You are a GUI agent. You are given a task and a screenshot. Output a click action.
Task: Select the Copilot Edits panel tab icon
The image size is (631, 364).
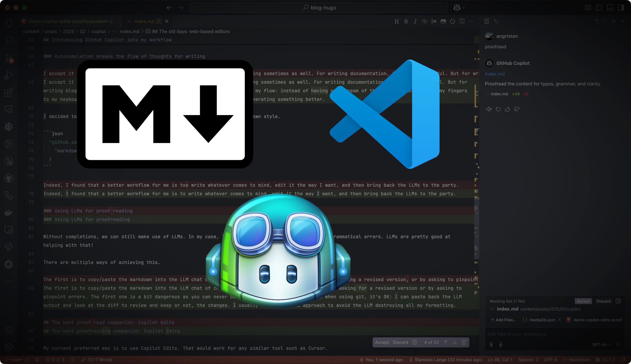coord(487,21)
